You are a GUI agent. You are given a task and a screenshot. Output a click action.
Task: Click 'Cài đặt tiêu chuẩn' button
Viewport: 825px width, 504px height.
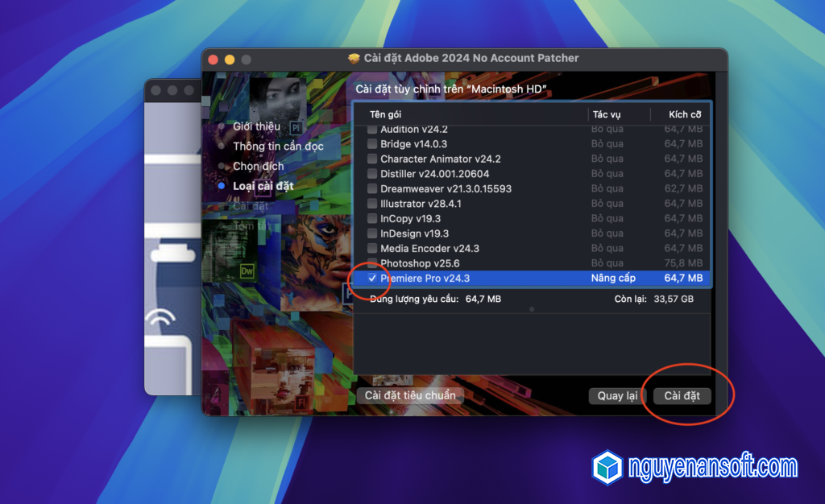[x=410, y=395]
